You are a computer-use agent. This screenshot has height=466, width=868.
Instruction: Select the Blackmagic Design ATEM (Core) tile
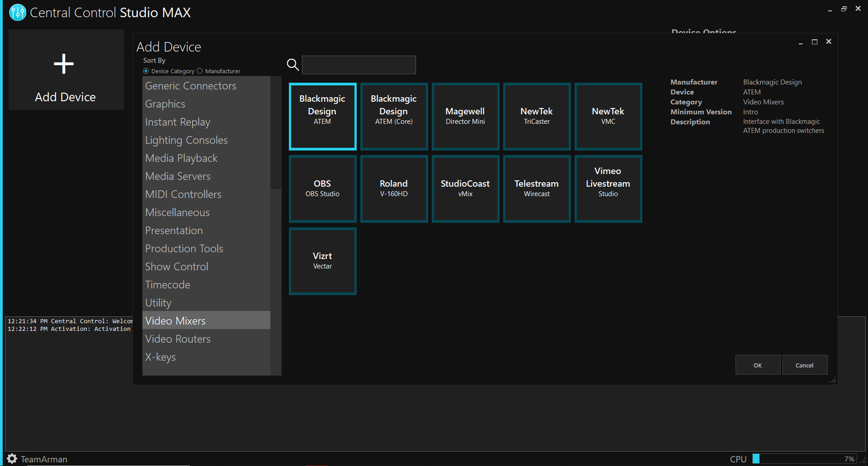[x=394, y=117]
